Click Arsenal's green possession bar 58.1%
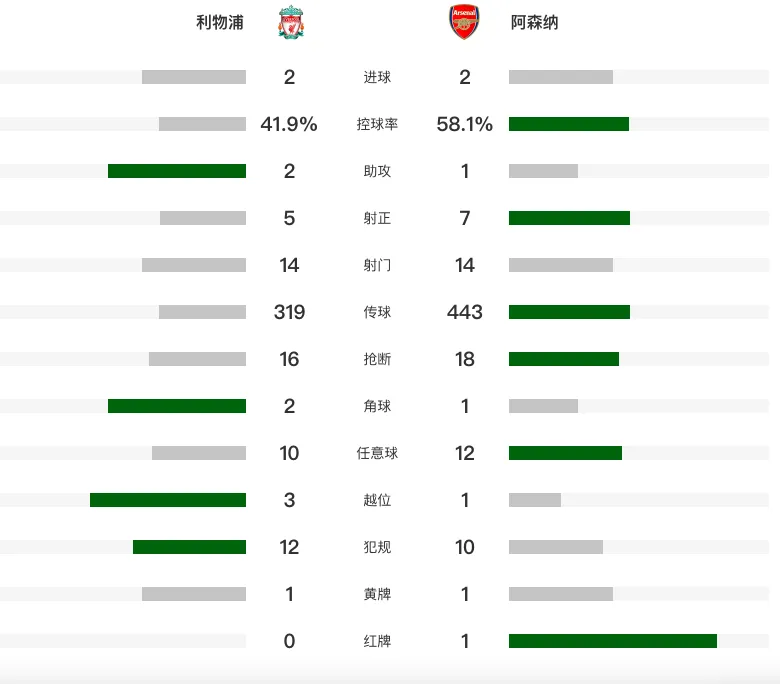Screen dimensions: 780x684 pos(569,124)
